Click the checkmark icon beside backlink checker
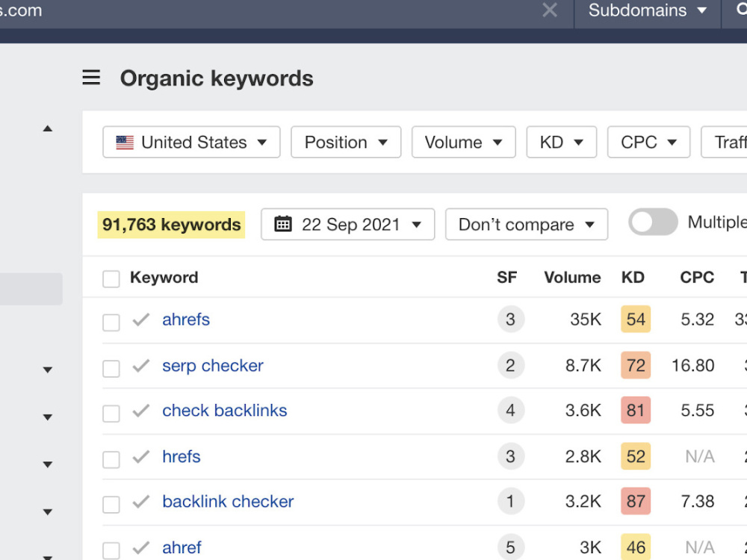This screenshot has width=747, height=560. [x=141, y=502]
